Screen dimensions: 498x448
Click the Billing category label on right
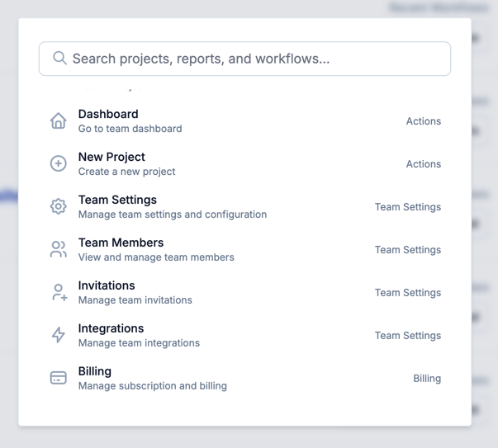click(x=427, y=379)
